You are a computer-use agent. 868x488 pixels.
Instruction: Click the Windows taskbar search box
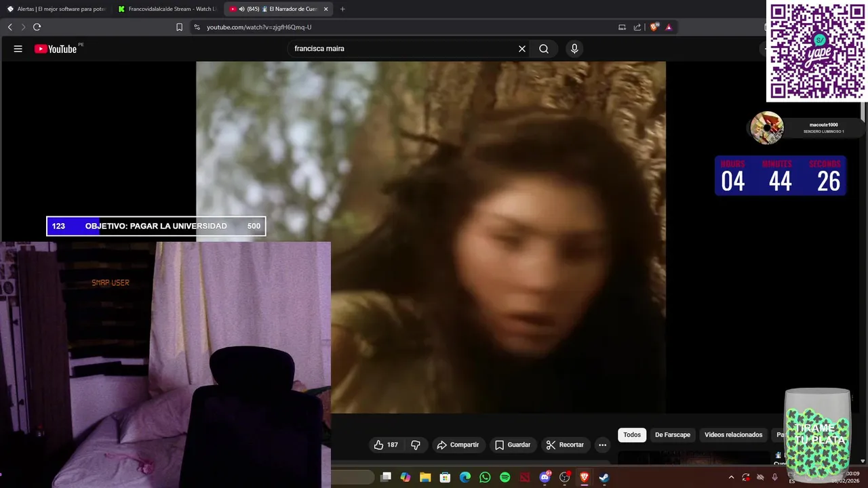point(352,477)
